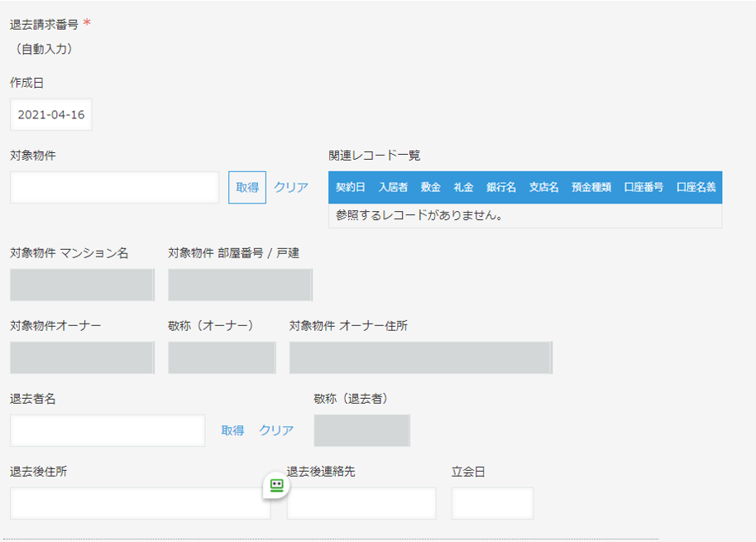
Task: Click the 礼金 column header
Action: [463, 187]
